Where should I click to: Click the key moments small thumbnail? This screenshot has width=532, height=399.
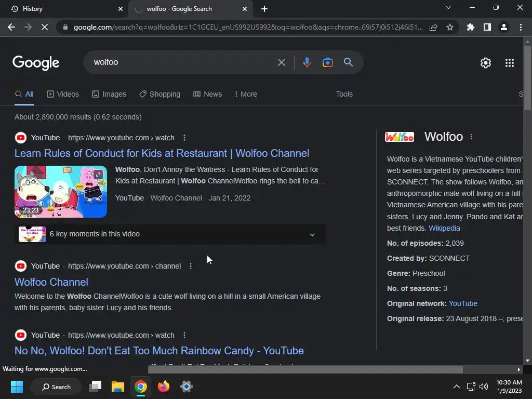coord(32,234)
